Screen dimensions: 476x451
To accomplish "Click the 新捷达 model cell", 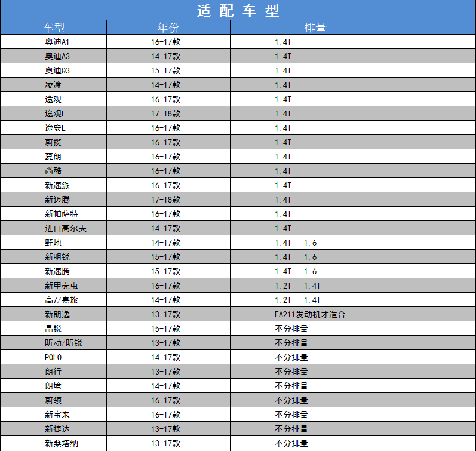I will coord(53,429).
